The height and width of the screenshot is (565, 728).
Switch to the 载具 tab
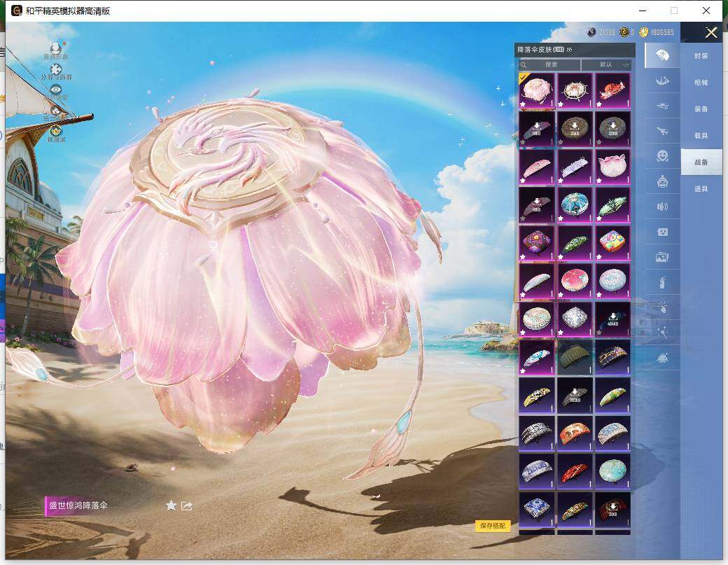click(x=701, y=135)
